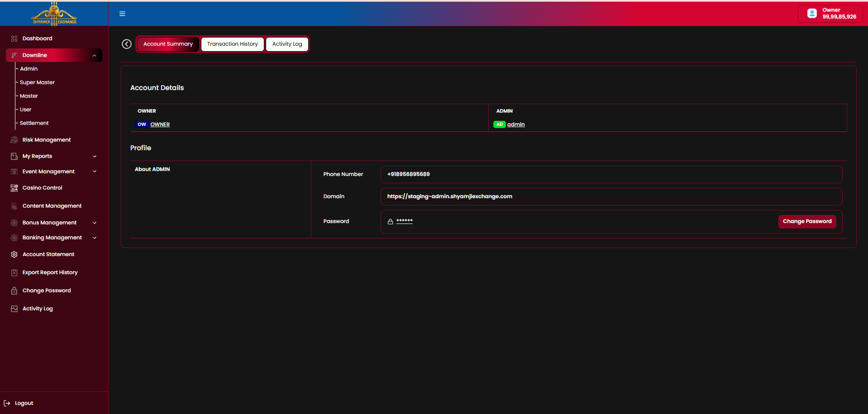Click the Profile heading
Screen dimensions: 868x414
pos(141,148)
